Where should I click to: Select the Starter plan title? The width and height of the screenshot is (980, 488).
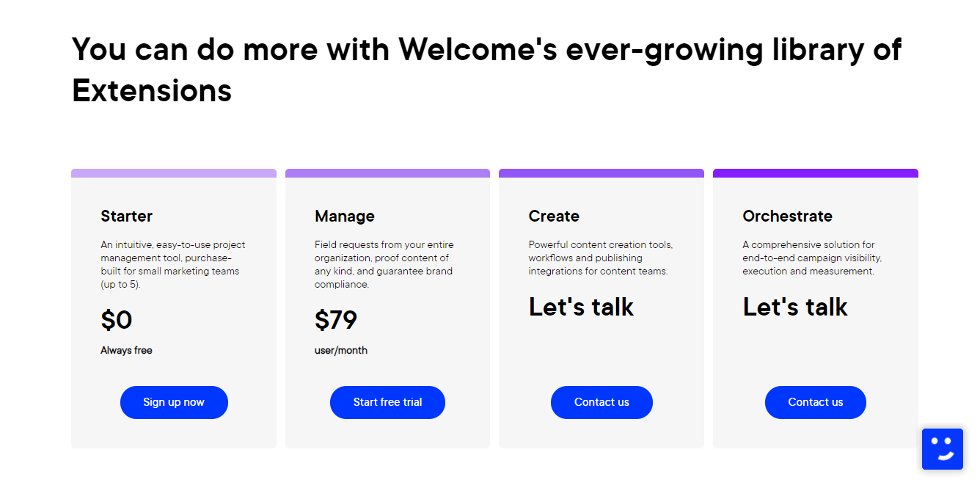[126, 216]
